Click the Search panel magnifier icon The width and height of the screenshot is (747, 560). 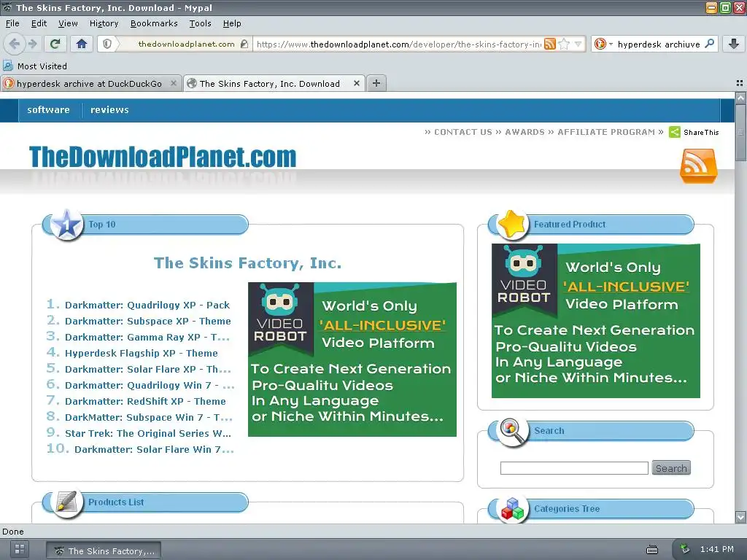pos(511,431)
